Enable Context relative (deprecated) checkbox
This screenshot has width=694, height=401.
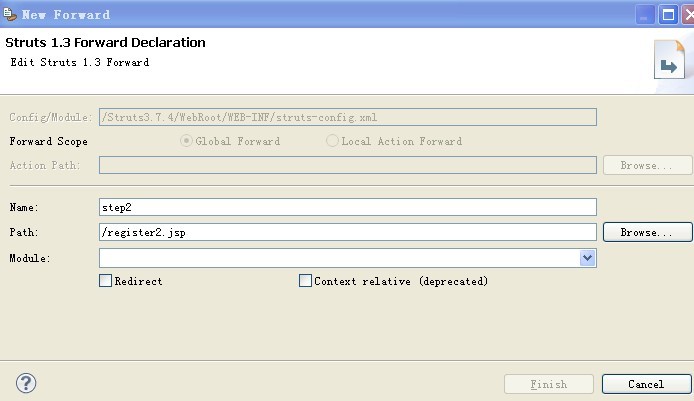pos(305,281)
